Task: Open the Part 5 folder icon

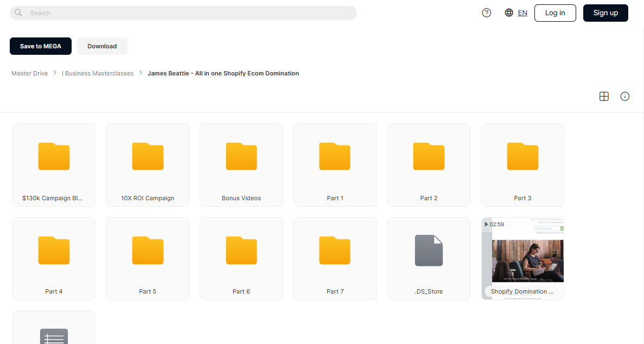Action: click(x=148, y=250)
